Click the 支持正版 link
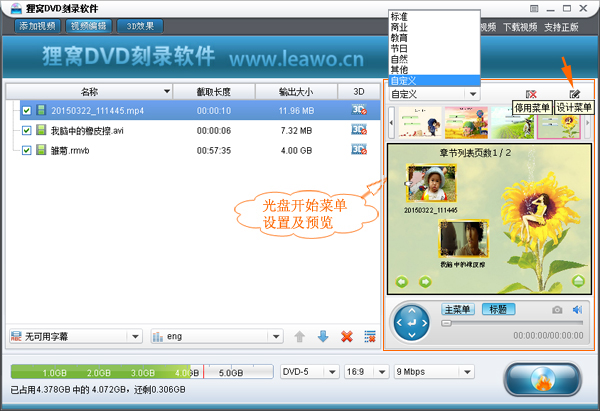 point(561,27)
